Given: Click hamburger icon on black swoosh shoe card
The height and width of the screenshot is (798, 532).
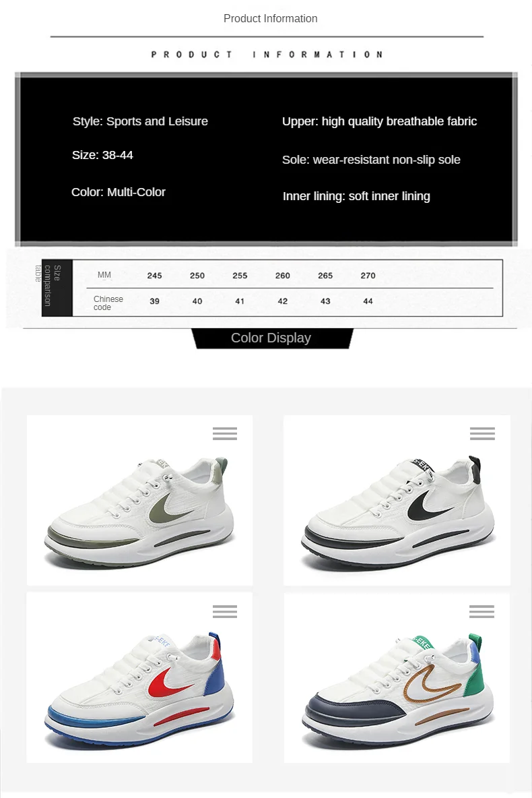Looking at the screenshot, I should click(482, 433).
